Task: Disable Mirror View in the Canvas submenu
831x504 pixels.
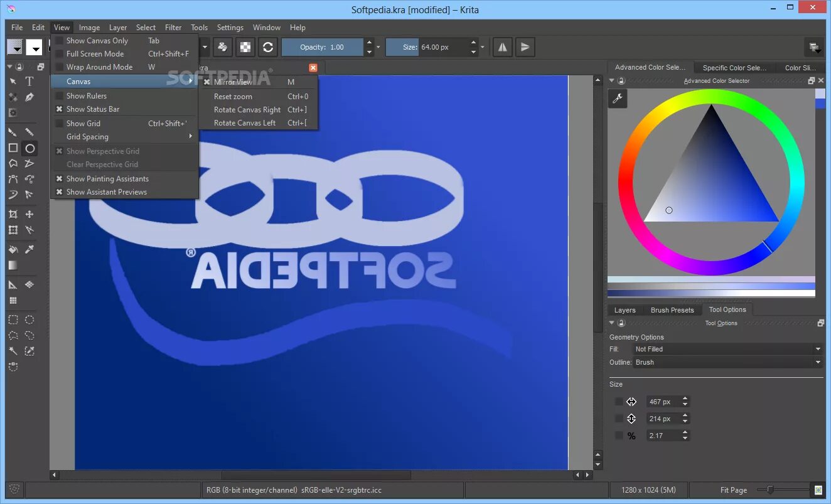Action: [x=258, y=82]
